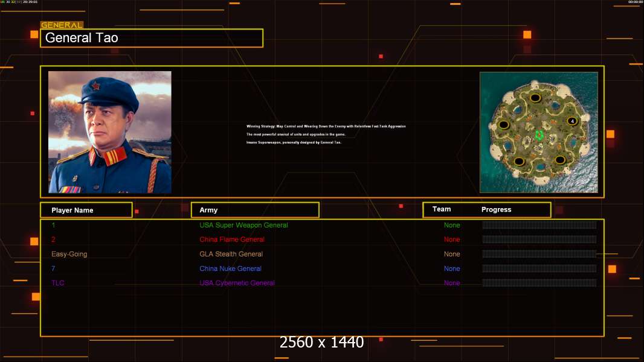Viewport: 644px width, 362px height.
Task: Click start position marker 4 on the map
Action: tap(572, 121)
